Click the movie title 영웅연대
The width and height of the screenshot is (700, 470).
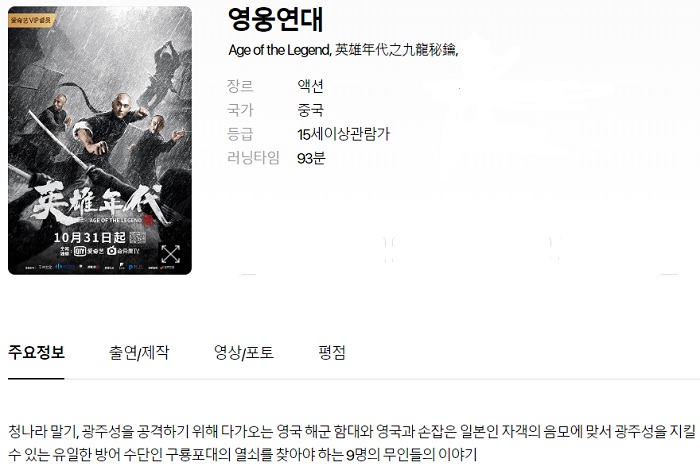coord(275,20)
